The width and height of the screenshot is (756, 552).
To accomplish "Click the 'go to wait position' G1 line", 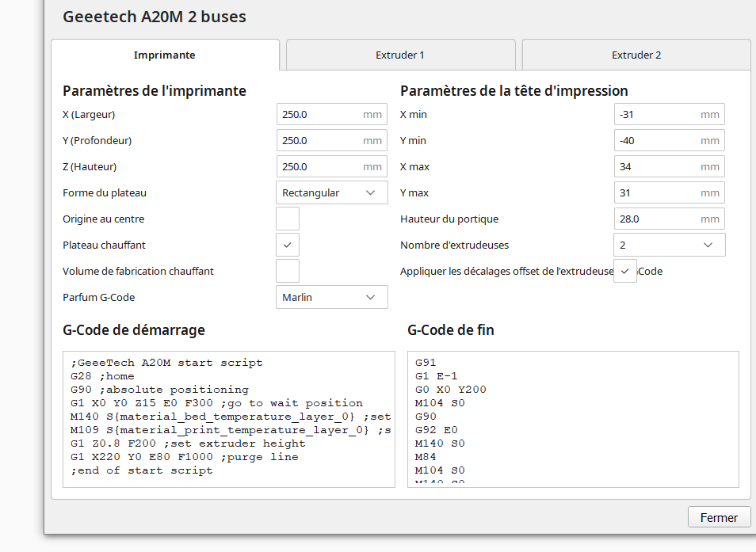I will click(x=216, y=403).
